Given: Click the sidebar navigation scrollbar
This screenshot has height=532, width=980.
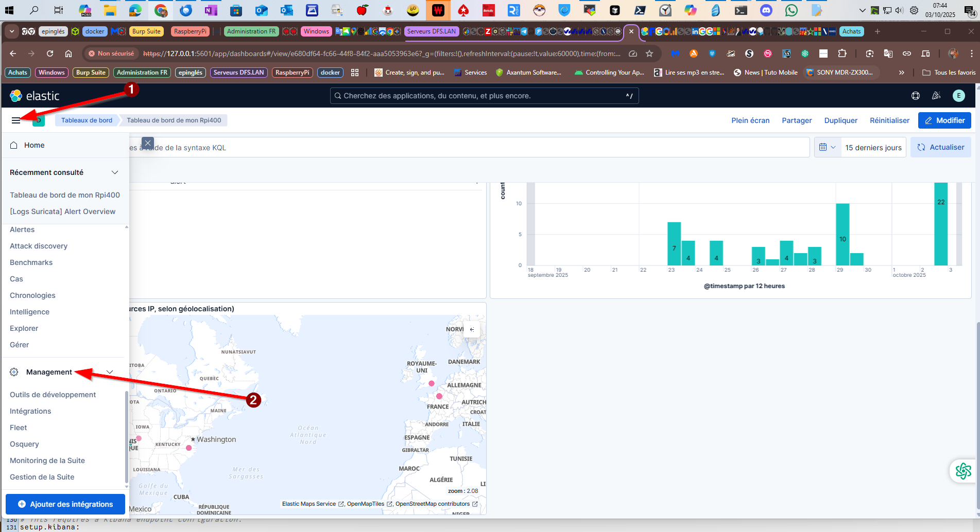Looking at the screenshot, I should tap(127, 437).
